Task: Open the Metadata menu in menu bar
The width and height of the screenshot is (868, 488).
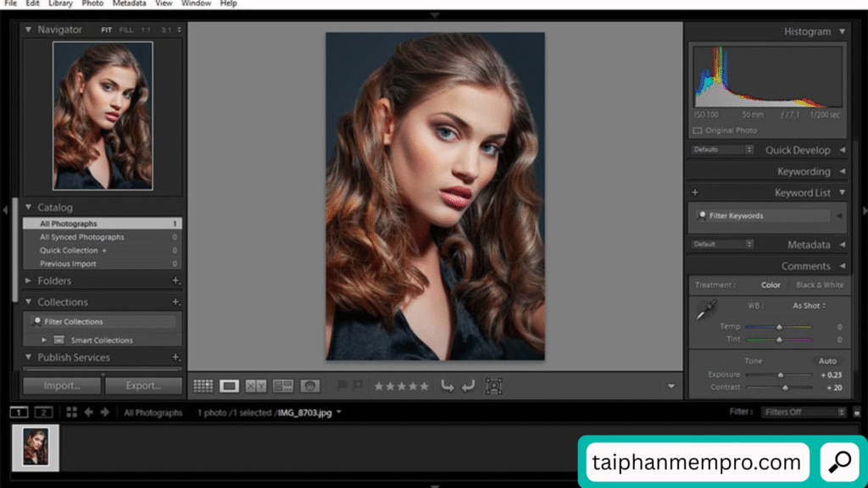Action: click(x=129, y=3)
